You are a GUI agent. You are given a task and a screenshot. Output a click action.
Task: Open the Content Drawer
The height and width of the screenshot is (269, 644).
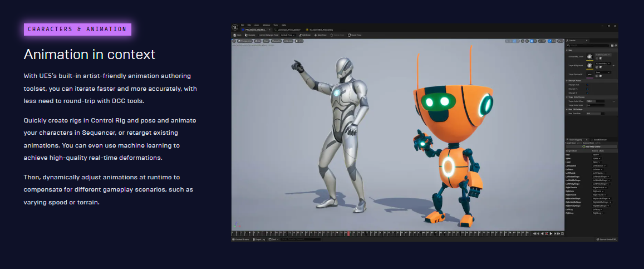(241, 239)
